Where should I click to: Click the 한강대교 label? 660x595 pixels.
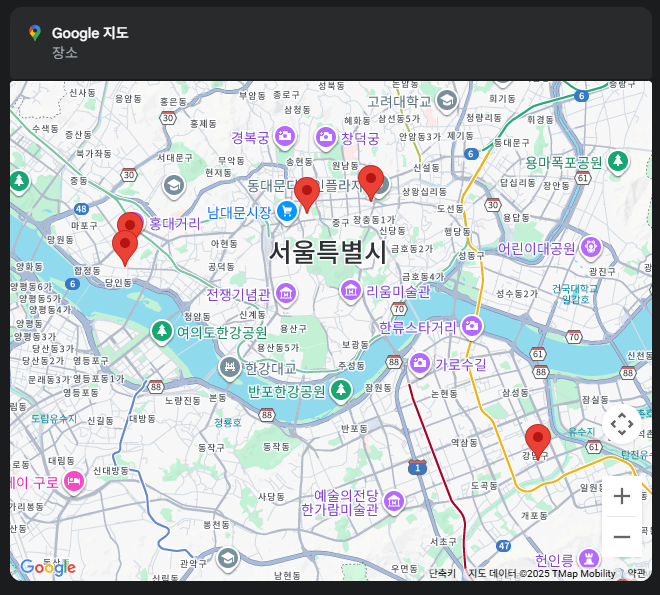[x=271, y=368]
